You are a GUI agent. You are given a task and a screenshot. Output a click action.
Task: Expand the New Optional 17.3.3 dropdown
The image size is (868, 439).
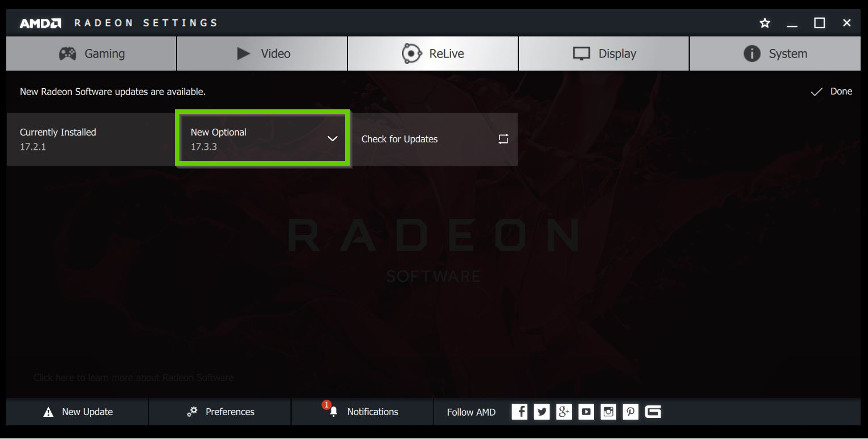[263, 139]
